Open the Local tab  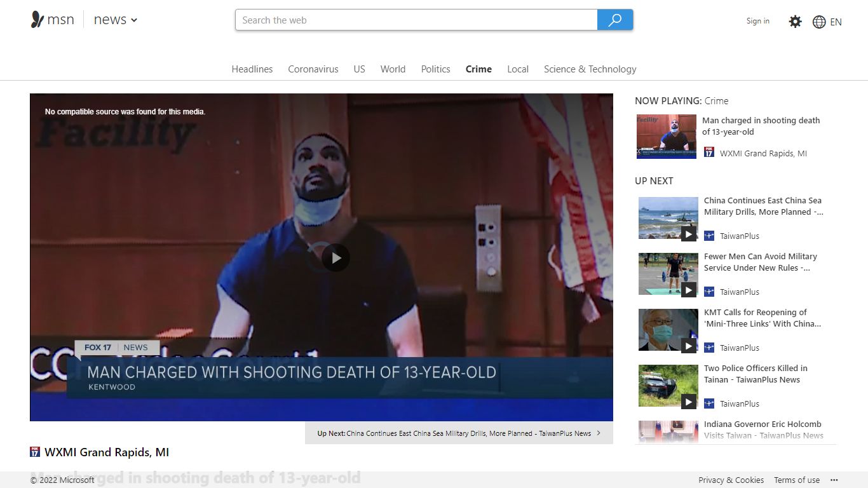(x=518, y=69)
